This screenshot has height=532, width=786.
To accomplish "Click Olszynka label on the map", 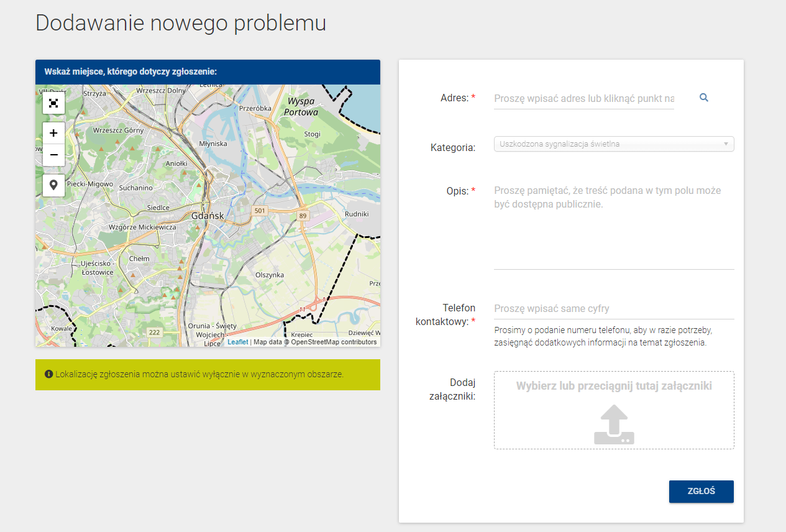I will tap(270, 275).
